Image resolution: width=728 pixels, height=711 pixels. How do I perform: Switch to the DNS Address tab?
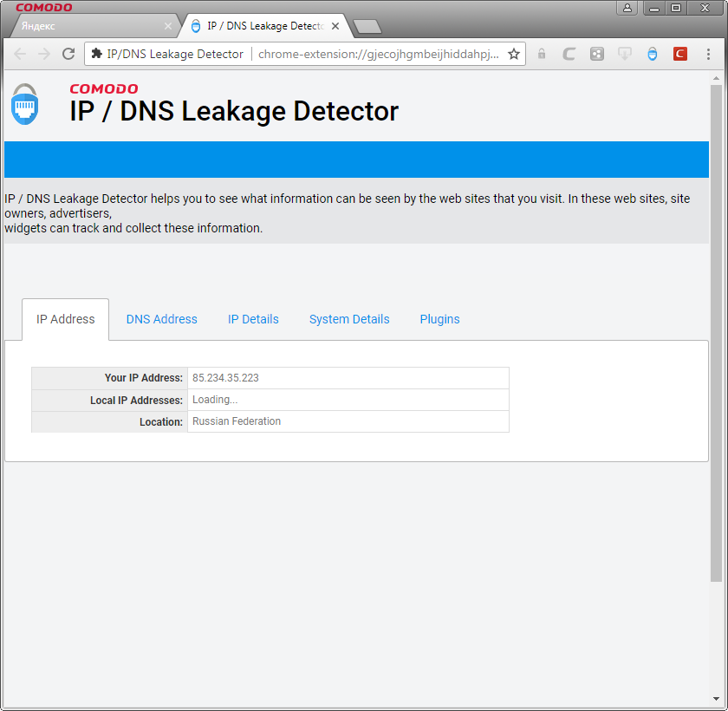click(162, 319)
